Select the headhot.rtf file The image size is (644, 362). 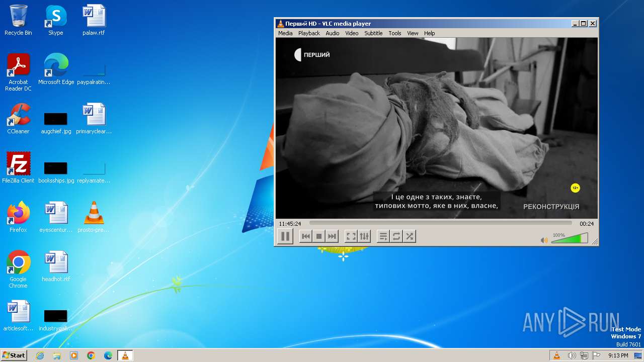point(56,266)
